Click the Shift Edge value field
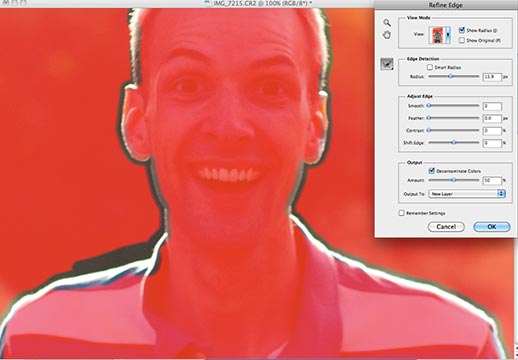This screenshot has width=518, height=360. [492, 143]
